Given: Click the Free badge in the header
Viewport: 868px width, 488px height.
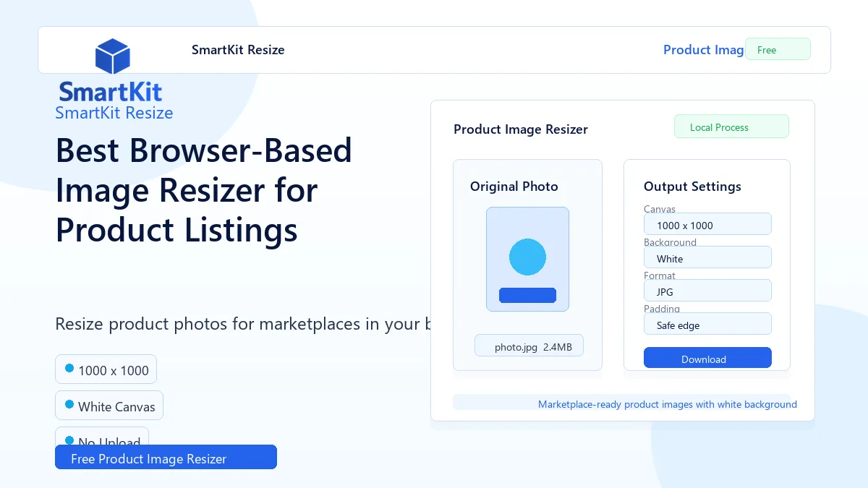Looking at the screenshot, I should (x=778, y=49).
